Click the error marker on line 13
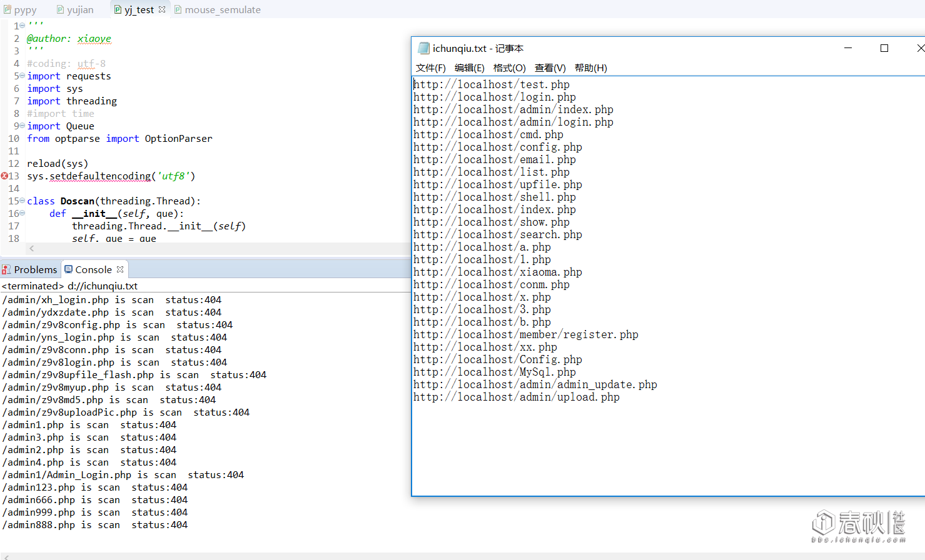The height and width of the screenshot is (560, 925). (4, 176)
